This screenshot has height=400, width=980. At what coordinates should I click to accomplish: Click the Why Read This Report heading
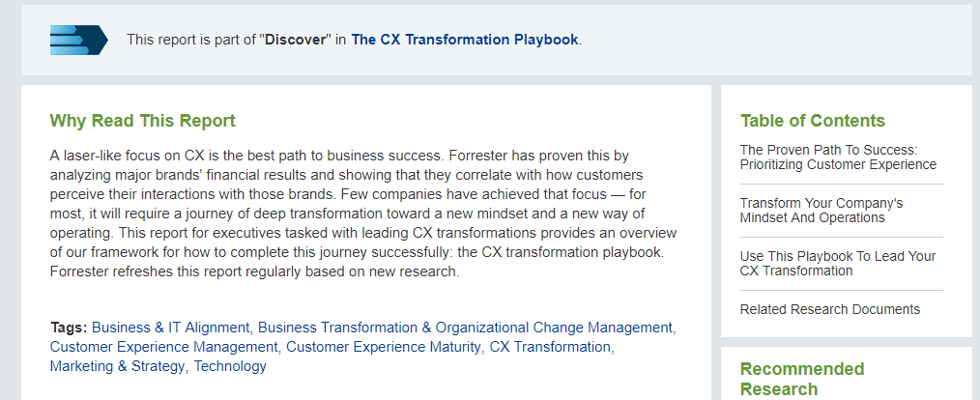tap(142, 121)
